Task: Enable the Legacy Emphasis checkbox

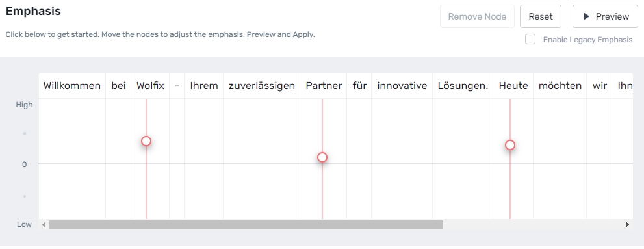Action: click(x=530, y=40)
